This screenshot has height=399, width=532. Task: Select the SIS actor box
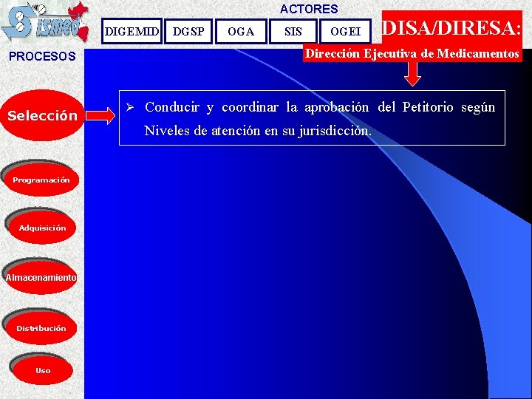pyautogui.click(x=293, y=31)
